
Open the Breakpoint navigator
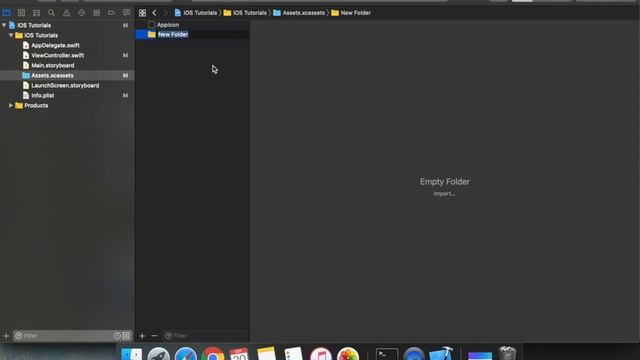coord(111,13)
